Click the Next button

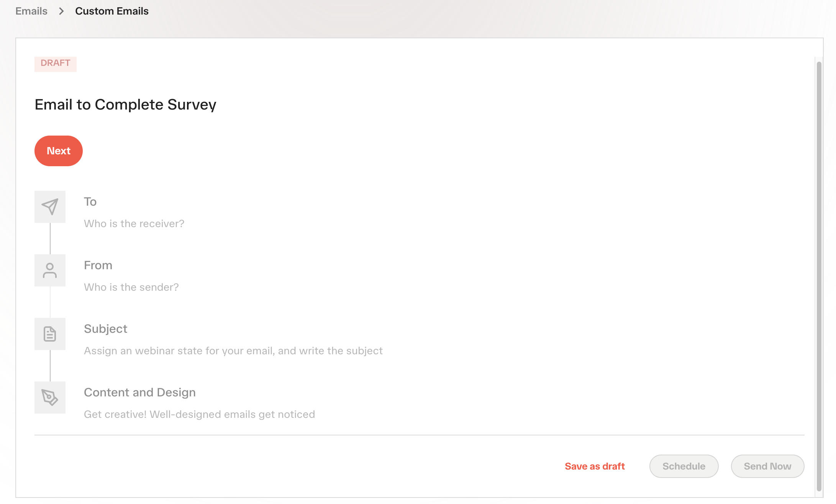click(x=59, y=151)
